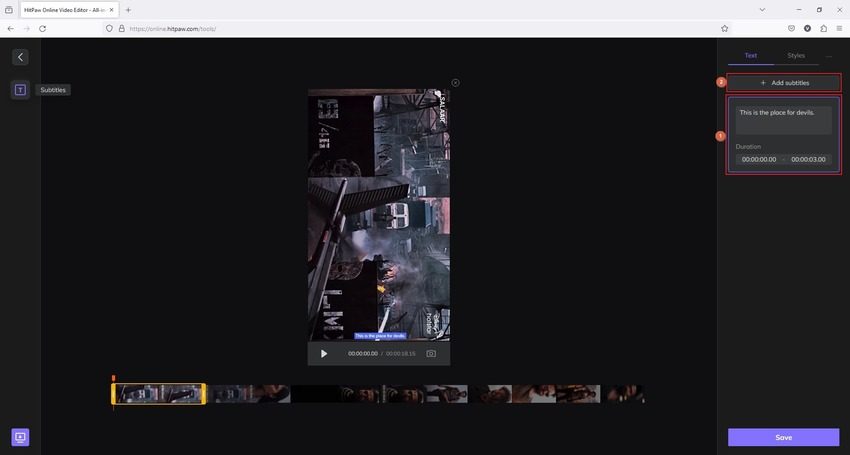This screenshot has height=455, width=850.
Task: Click the tracking protection shield icon
Action: point(109,29)
